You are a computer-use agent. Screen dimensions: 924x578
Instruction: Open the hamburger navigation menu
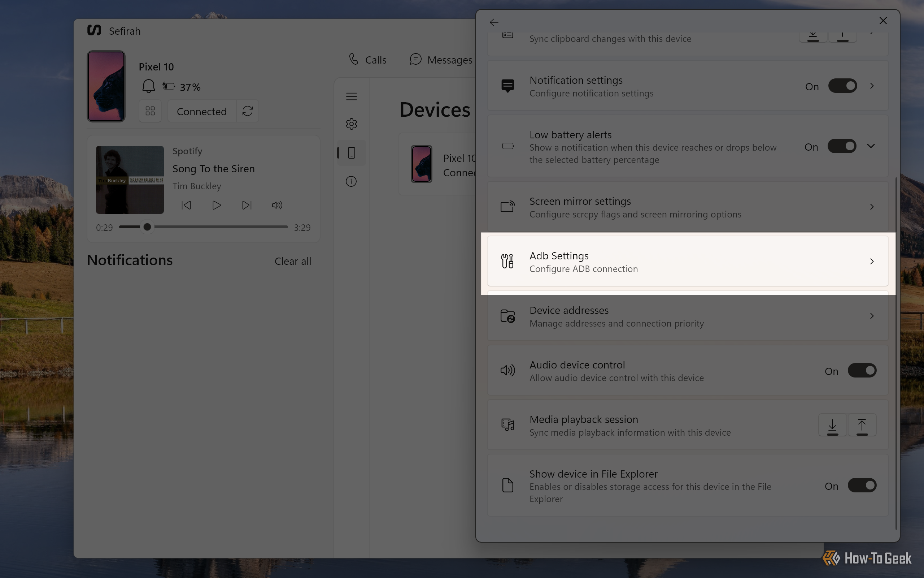tap(351, 96)
